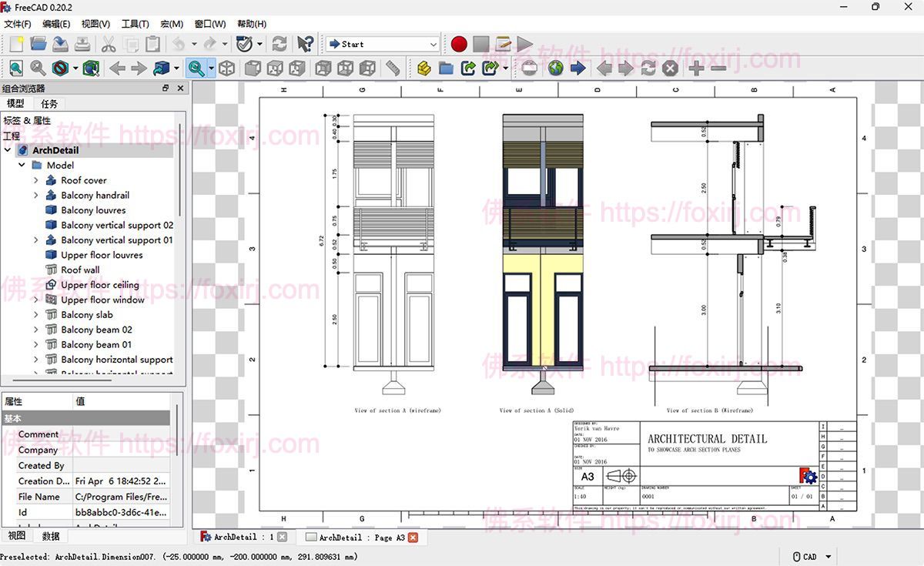924x566 pixels.
Task: Run macro using the play triangle icon
Action: [x=525, y=44]
